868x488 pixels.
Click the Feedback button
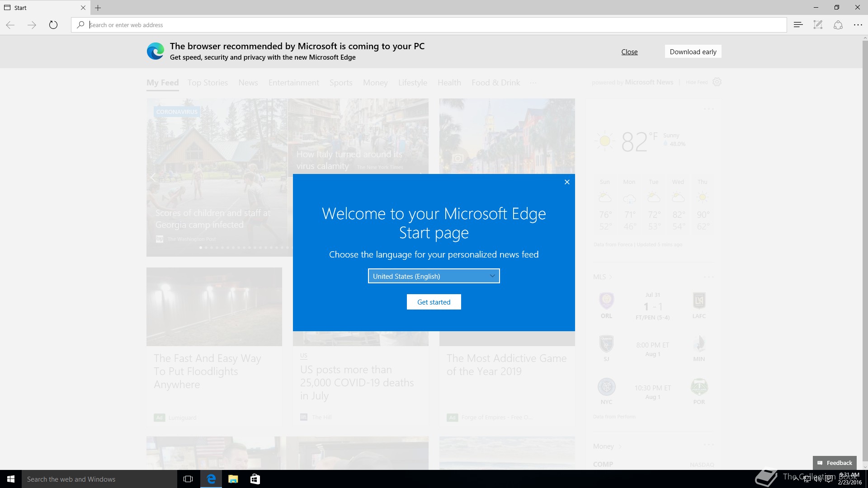pyautogui.click(x=835, y=463)
